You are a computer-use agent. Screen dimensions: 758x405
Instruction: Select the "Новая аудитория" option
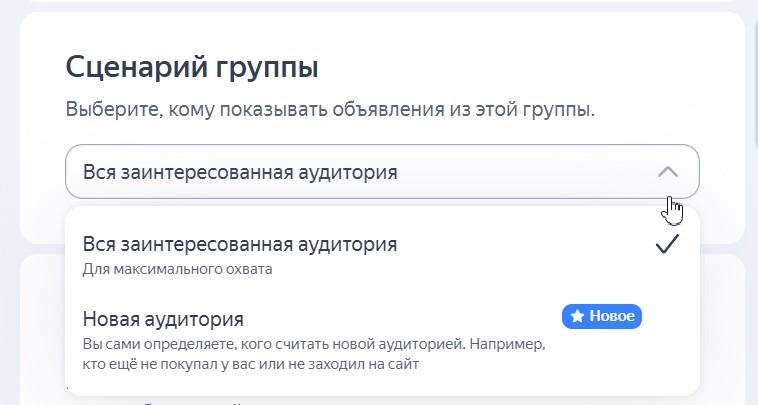[163, 319]
